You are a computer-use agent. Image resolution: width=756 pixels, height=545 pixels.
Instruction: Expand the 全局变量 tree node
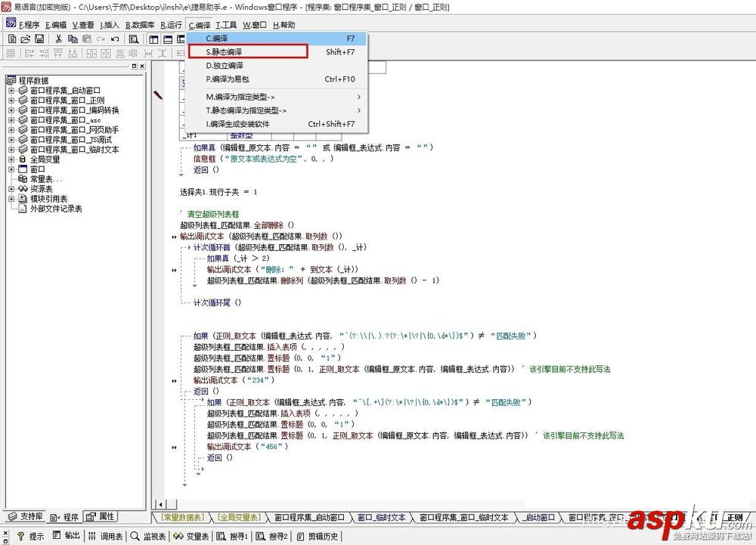click(11, 159)
